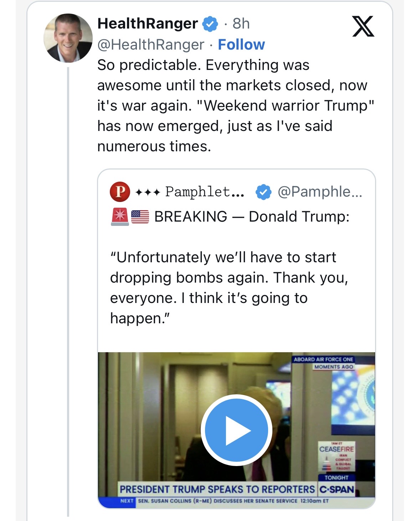Open HealthRanger display name

tap(148, 24)
